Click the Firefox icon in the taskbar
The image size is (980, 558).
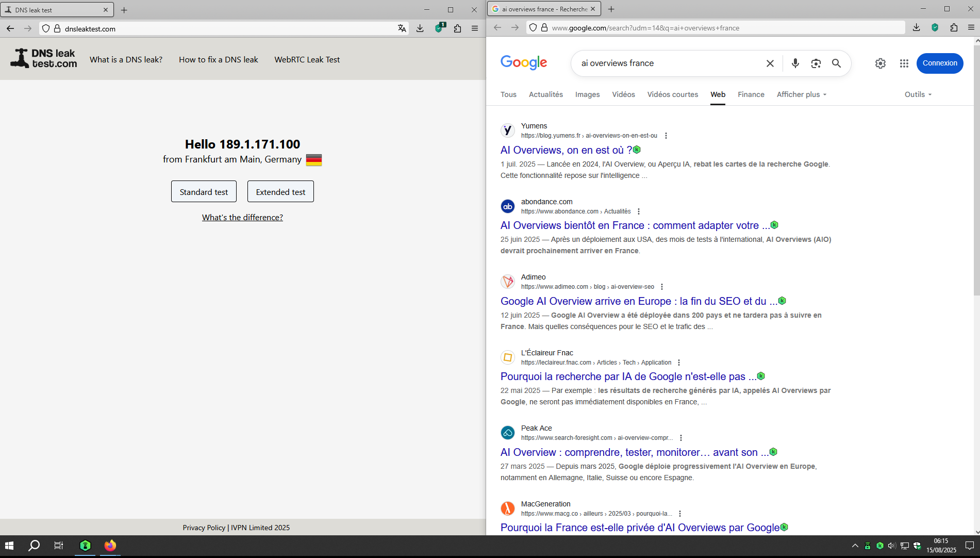tap(110, 545)
